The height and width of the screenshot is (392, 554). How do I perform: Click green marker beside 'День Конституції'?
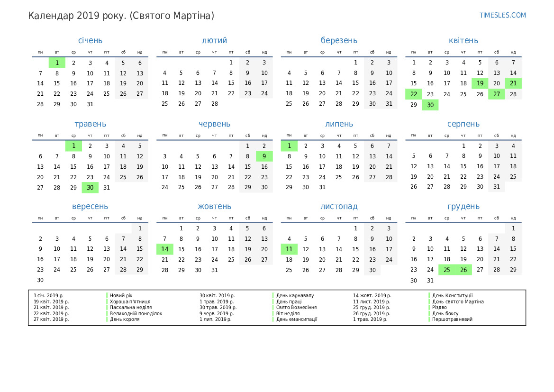429,296
